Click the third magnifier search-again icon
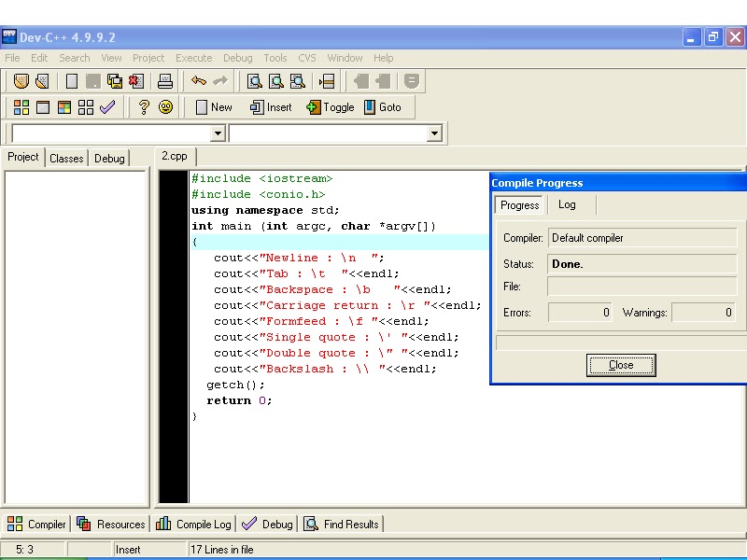Image resolution: width=747 pixels, height=560 pixels. (x=298, y=81)
